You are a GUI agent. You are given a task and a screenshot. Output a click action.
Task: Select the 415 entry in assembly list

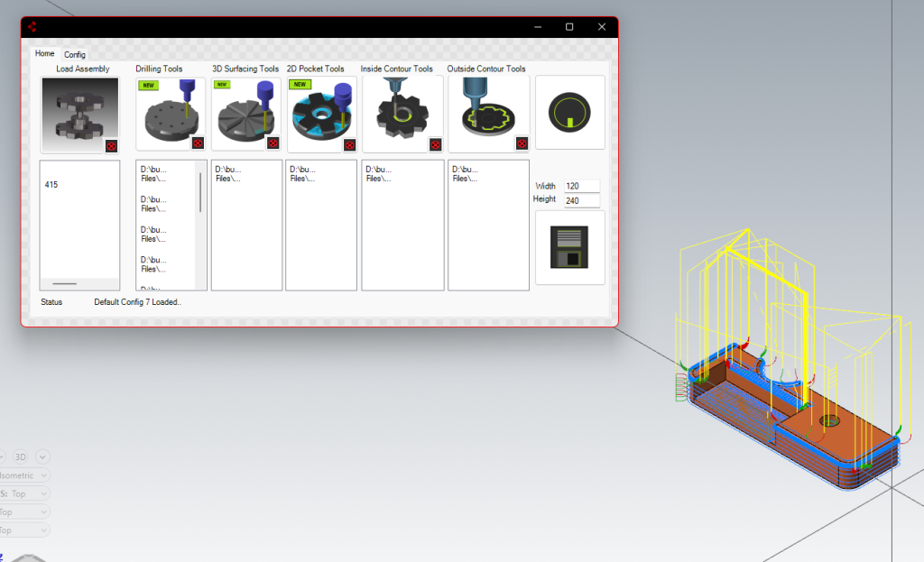click(51, 184)
